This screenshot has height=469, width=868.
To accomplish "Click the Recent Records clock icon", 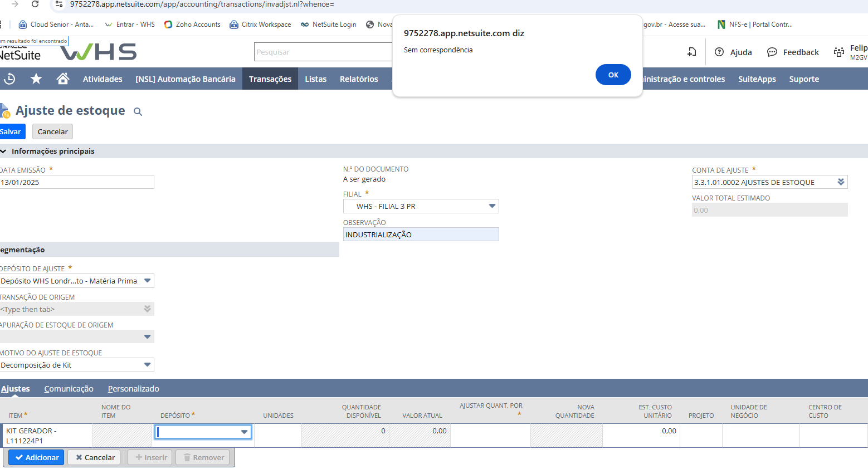I will pyautogui.click(x=9, y=79).
